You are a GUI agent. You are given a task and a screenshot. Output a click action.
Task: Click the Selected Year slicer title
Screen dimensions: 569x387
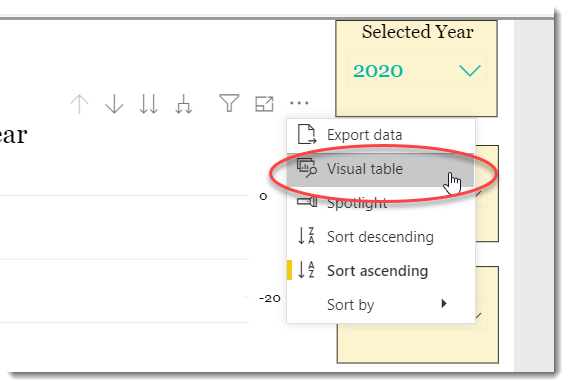tap(417, 32)
